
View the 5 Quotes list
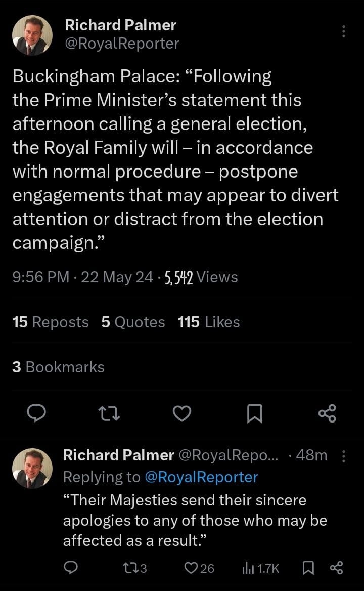pyautogui.click(x=133, y=322)
